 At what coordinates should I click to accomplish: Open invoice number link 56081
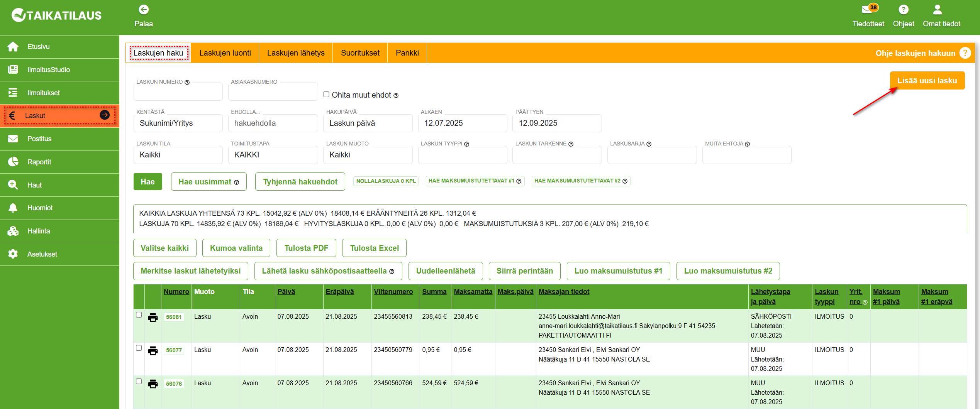point(174,317)
